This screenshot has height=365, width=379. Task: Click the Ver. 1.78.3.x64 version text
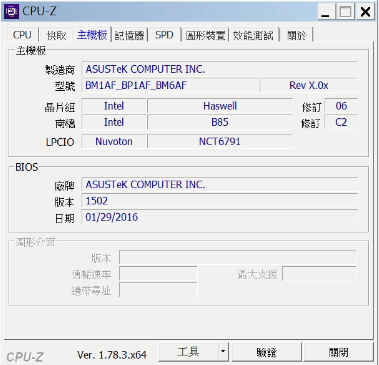(x=112, y=355)
